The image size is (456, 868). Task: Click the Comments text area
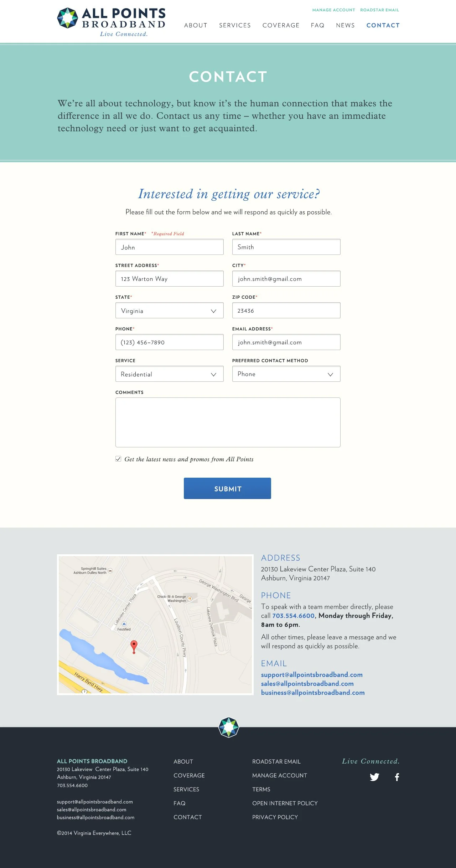click(x=228, y=422)
